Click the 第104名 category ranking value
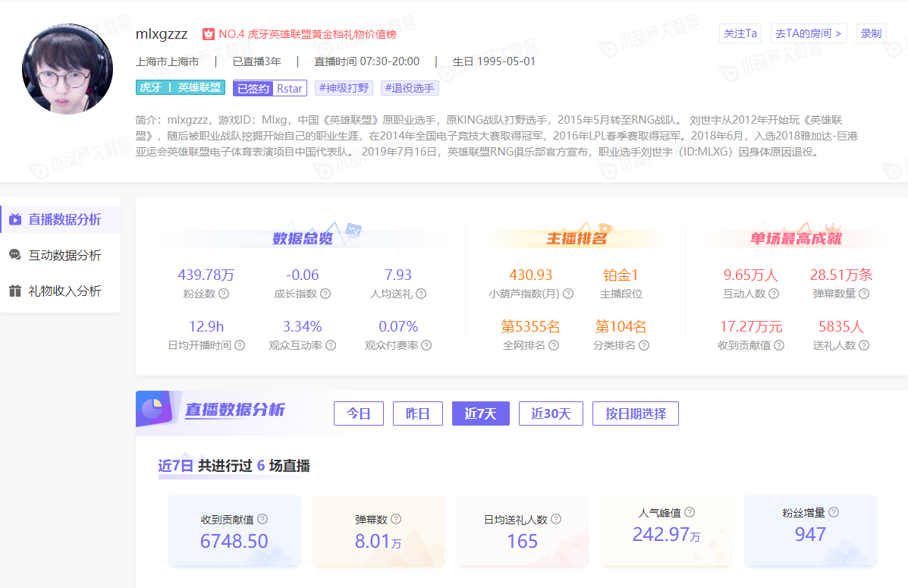The height and width of the screenshot is (588, 908). tap(621, 327)
